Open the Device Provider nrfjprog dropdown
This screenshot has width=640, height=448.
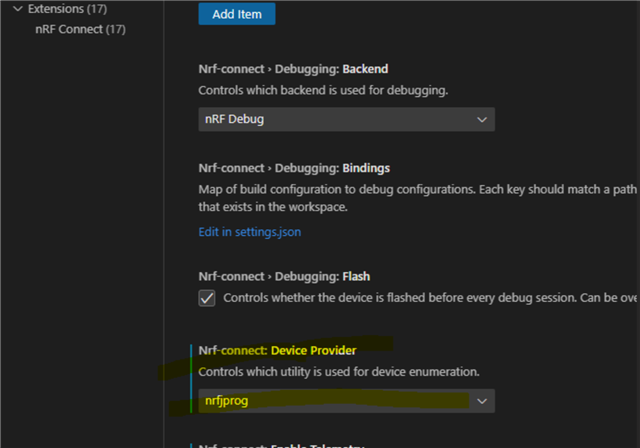point(347,401)
